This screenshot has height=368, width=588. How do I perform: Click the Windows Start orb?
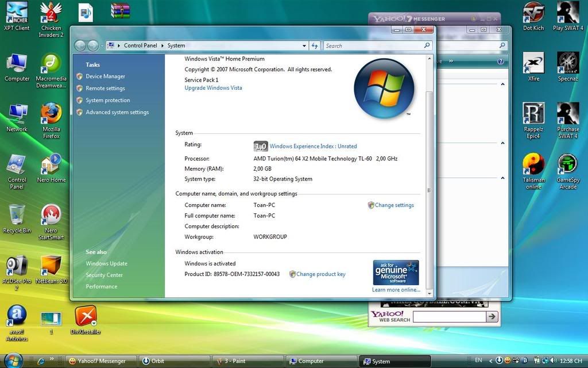14,361
